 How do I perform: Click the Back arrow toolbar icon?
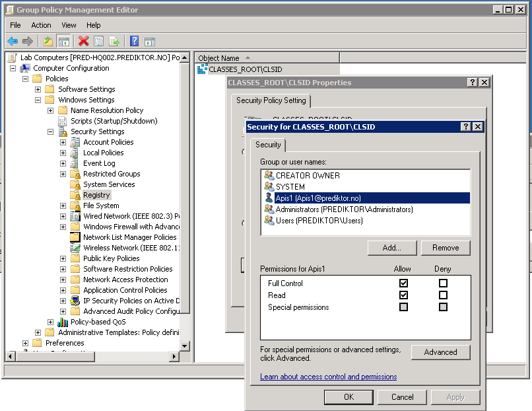(x=13, y=41)
